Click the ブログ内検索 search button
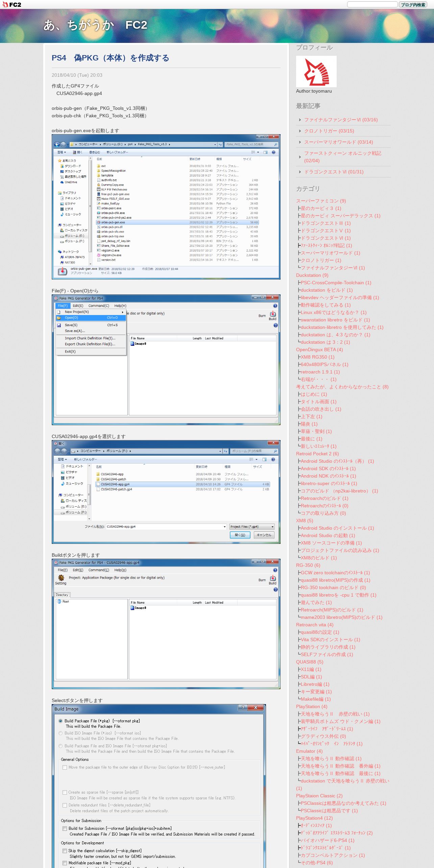The height and width of the screenshot is (868, 434). [x=413, y=4]
